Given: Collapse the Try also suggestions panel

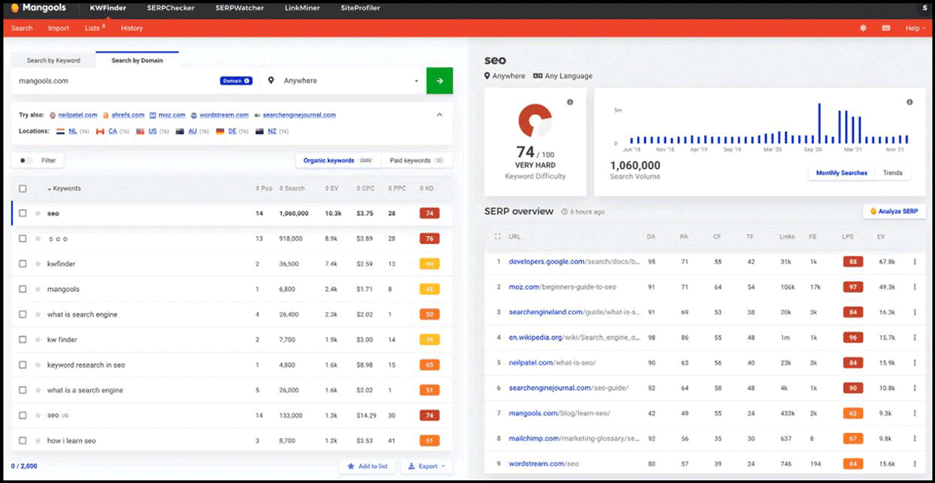Looking at the screenshot, I should [439, 115].
